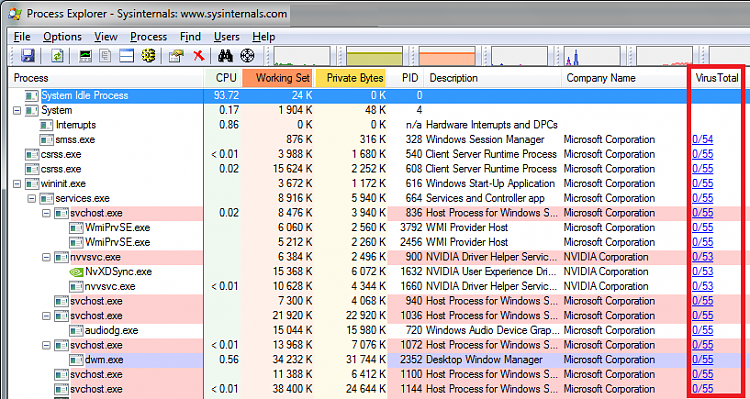Sort by the CPU column header
The height and width of the screenshot is (399, 750).
[x=222, y=78]
